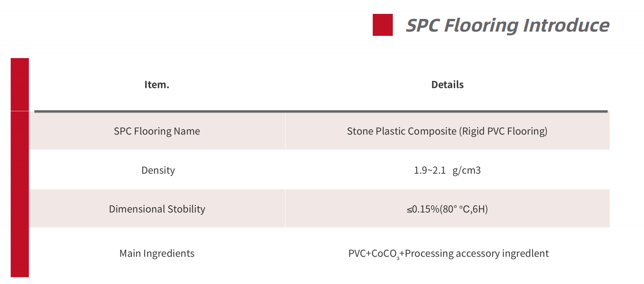
Task: Select the Dimensional Stobility label
Action: pos(157,209)
